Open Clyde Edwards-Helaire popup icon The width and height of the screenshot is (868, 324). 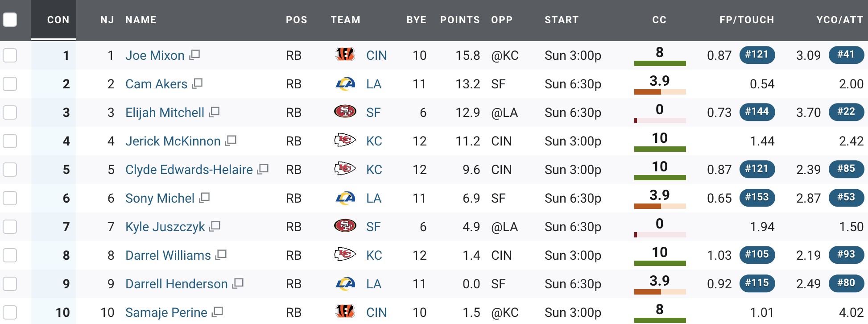click(263, 169)
